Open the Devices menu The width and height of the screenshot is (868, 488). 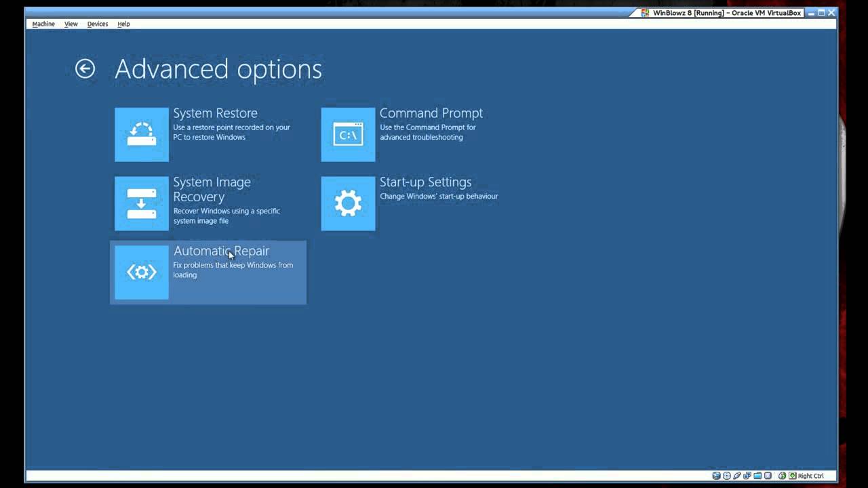98,24
